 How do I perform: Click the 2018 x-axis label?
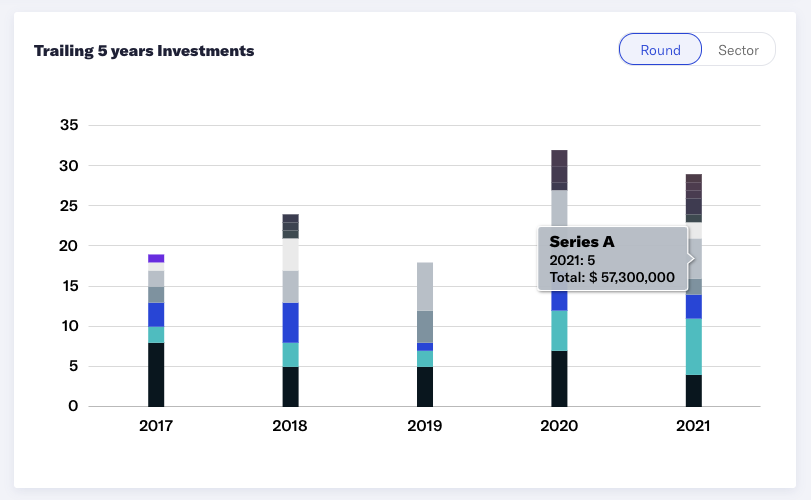[290, 426]
